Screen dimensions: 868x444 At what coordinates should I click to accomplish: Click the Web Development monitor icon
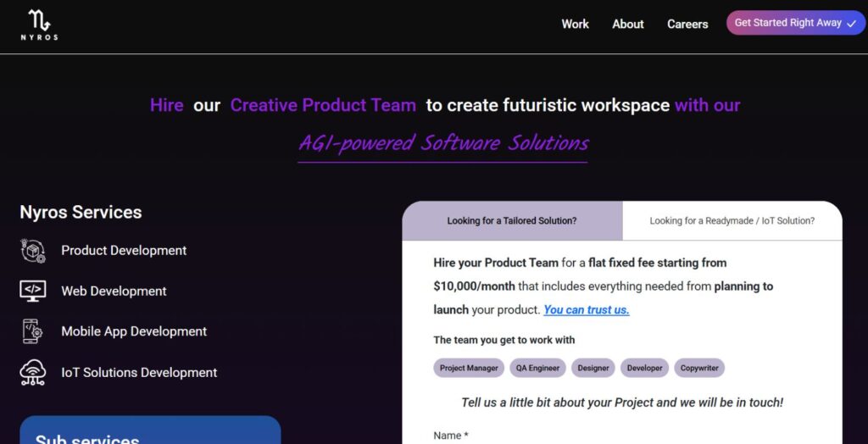click(x=33, y=291)
